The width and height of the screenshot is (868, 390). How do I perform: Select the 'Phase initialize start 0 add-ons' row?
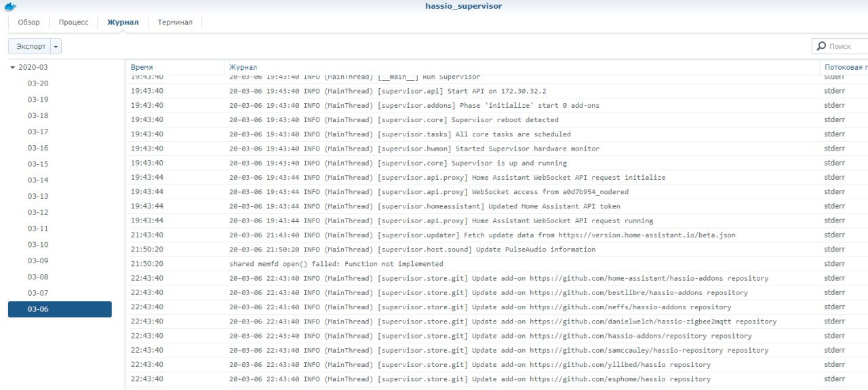(496, 105)
